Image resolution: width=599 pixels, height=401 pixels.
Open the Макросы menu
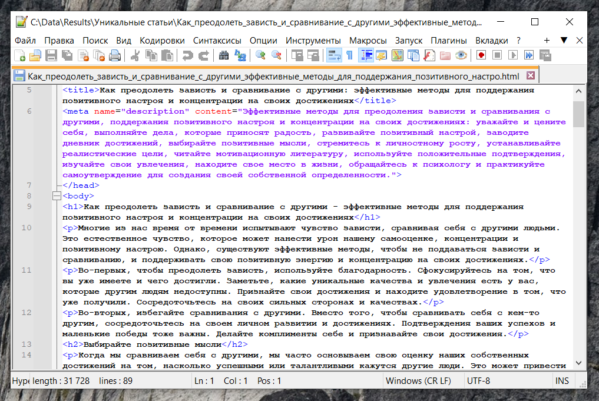pos(368,40)
